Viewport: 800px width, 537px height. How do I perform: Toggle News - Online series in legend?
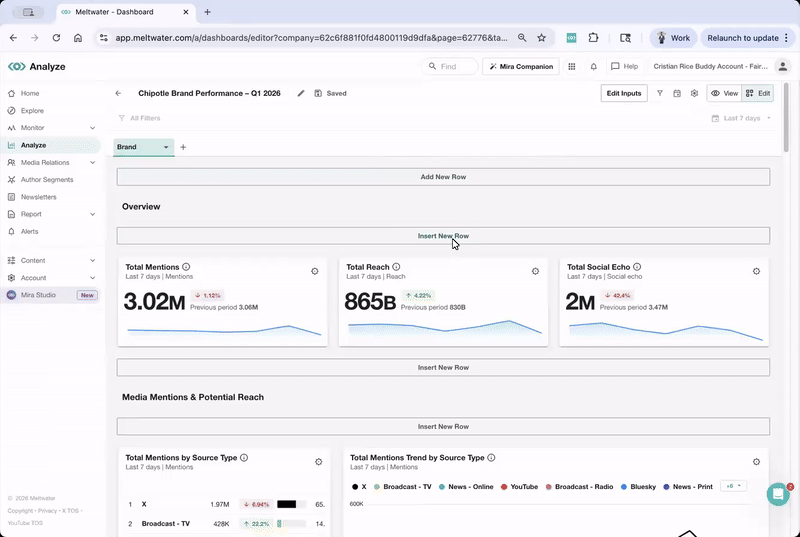pyautogui.click(x=466, y=487)
